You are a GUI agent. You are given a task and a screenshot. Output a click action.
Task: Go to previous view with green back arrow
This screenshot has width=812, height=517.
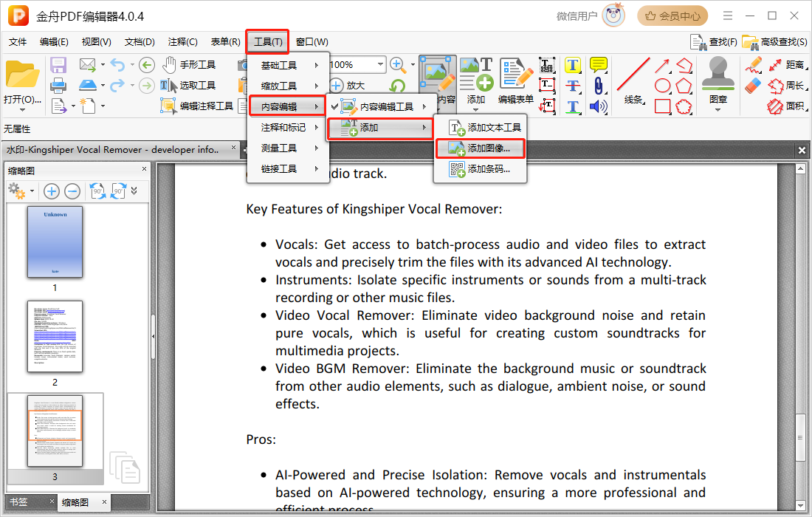147,65
